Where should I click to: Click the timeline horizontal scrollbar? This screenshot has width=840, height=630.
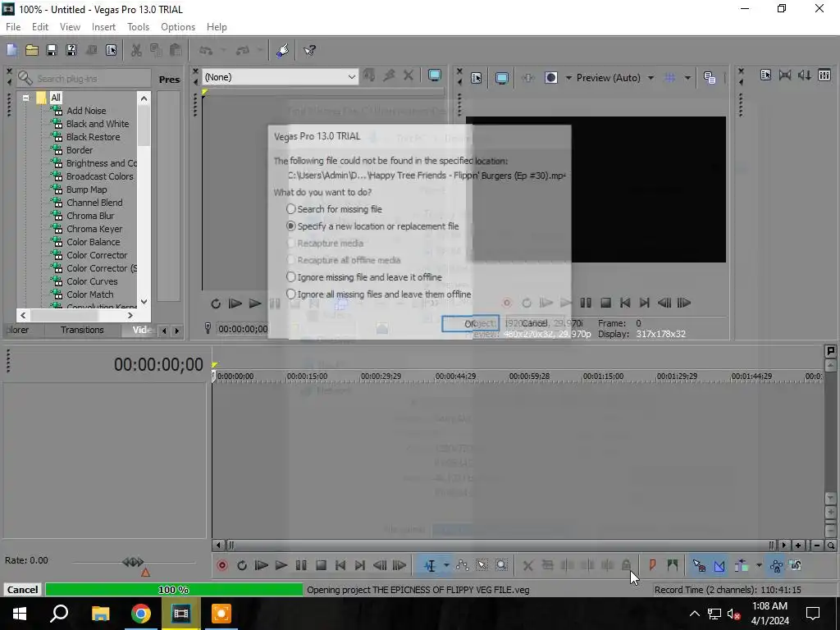pos(501,546)
